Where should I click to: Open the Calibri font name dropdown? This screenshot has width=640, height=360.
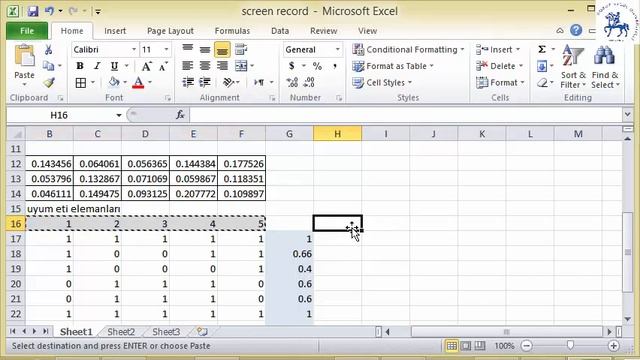(134, 50)
